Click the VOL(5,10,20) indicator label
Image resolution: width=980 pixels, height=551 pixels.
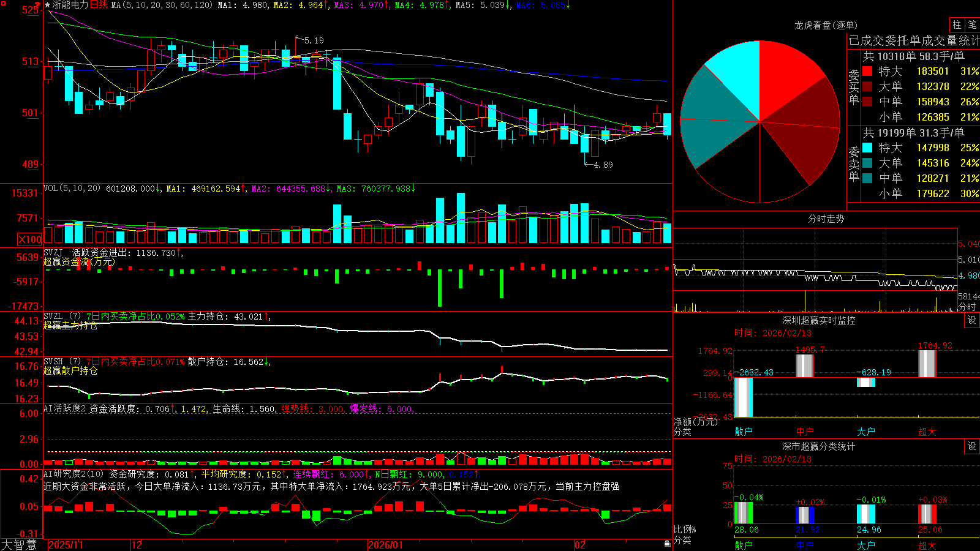click(x=72, y=188)
